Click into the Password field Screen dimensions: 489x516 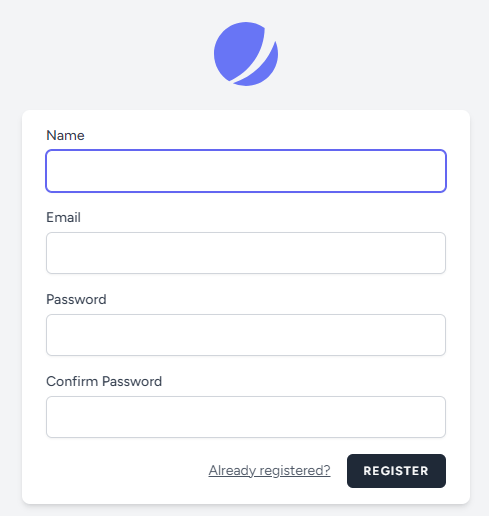pos(246,335)
